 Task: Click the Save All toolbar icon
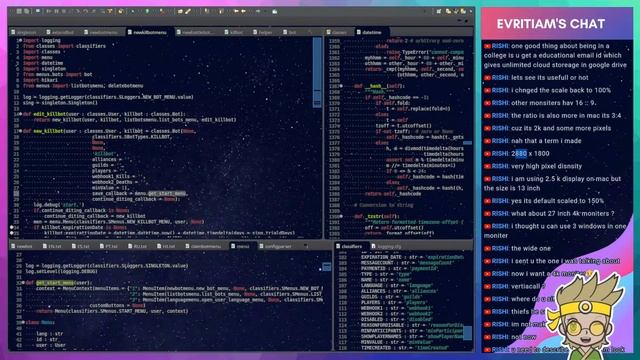point(27,11)
